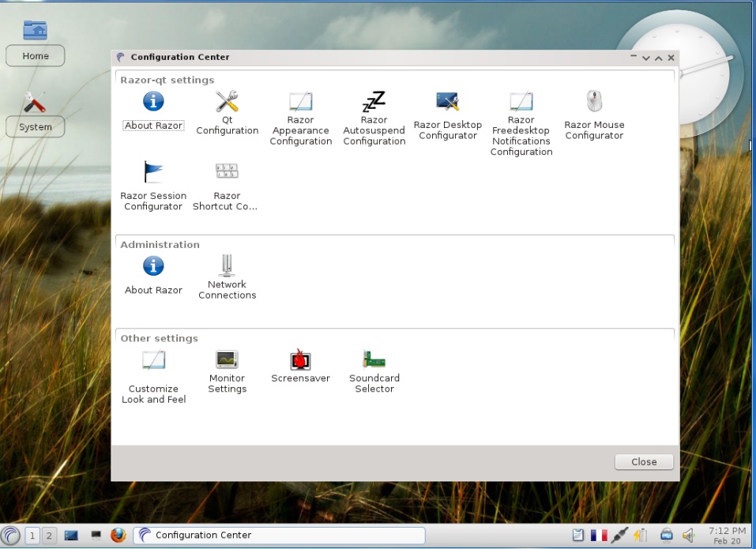Open the network plug tray icon
This screenshot has width=756, height=549.
[620, 535]
